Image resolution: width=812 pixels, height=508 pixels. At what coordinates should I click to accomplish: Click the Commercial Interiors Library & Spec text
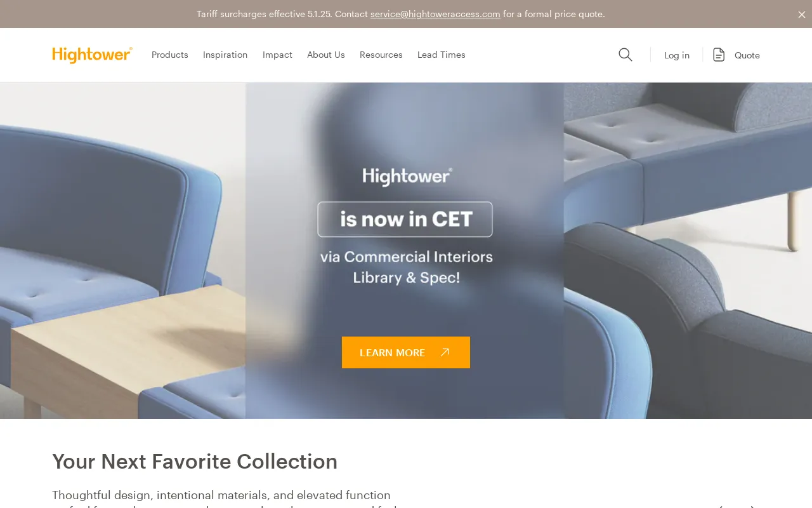407,267
